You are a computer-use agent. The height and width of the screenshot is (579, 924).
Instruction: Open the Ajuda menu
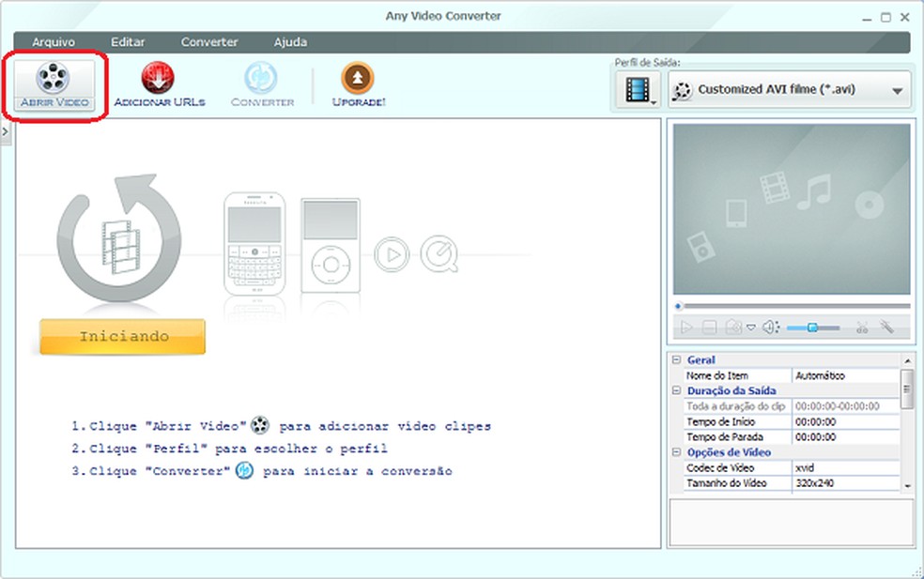pyautogui.click(x=290, y=42)
